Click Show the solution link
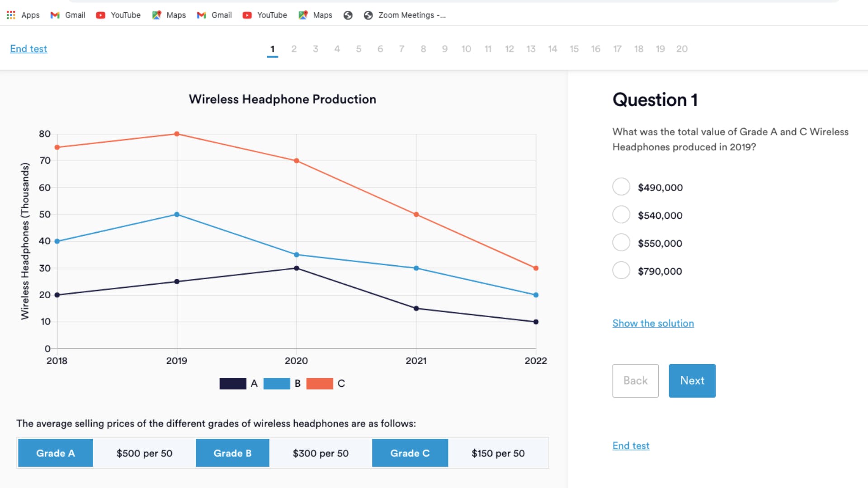The height and width of the screenshot is (488, 868). point(653,323)
